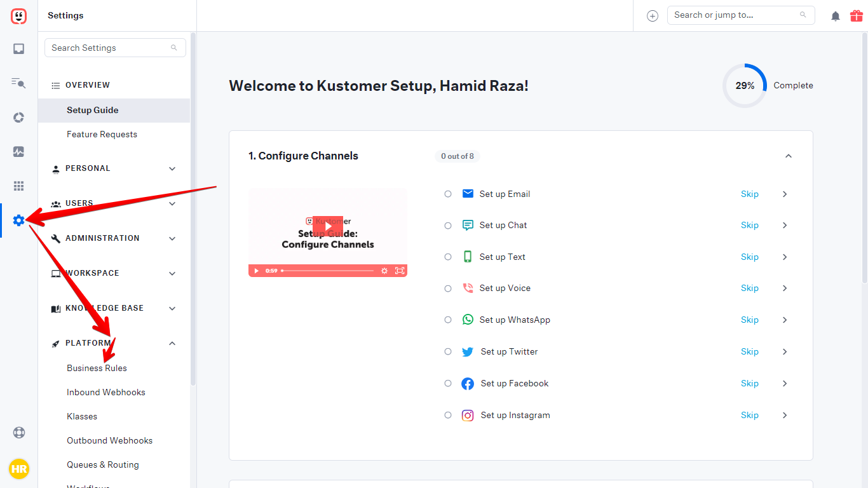Open the HR user avatar
This screenshot has height=488, width=868.
coord(19,470)
